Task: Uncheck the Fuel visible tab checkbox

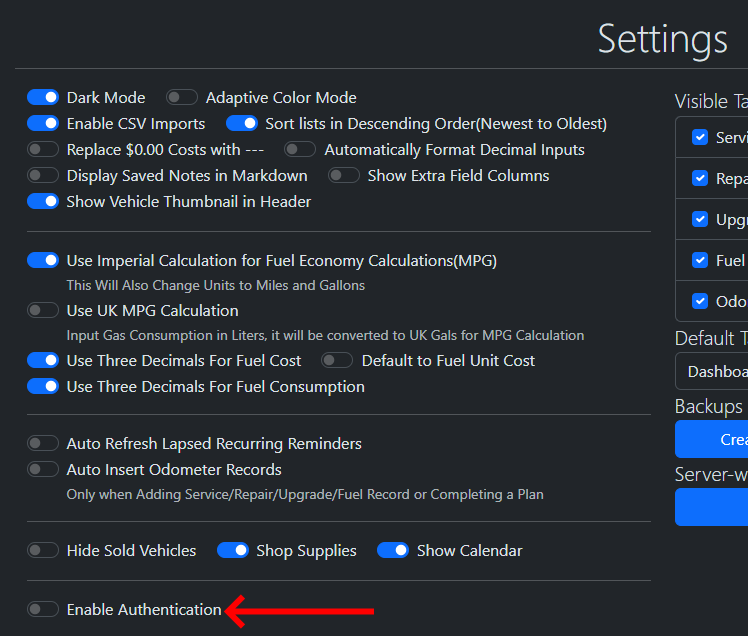Action: pyautogui.click(x=700, y=260)
